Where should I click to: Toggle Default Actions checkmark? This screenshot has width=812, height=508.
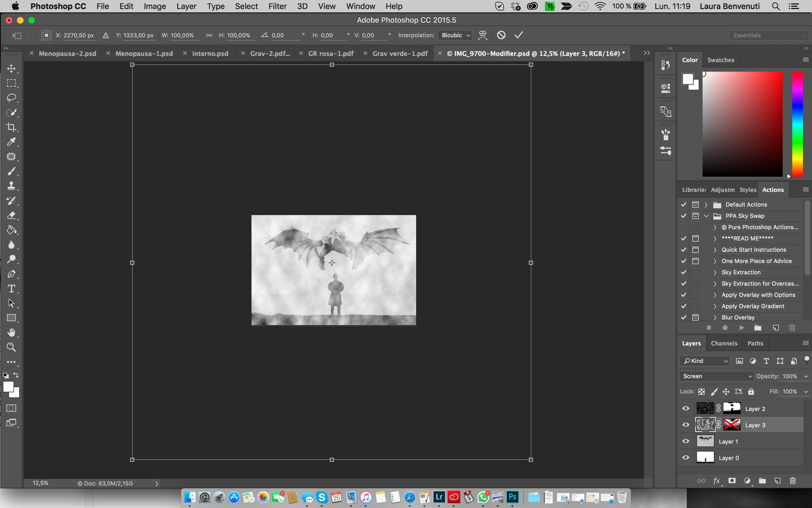(x=684, y=205)
